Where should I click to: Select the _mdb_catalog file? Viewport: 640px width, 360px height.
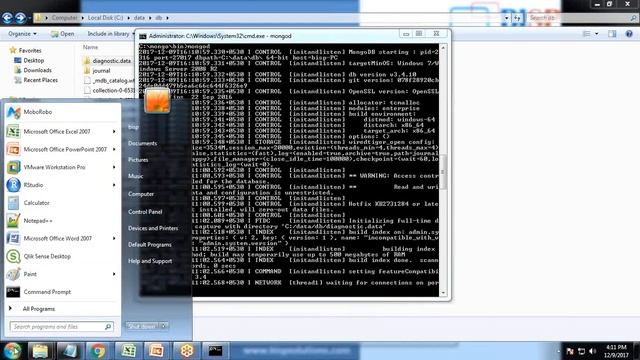tap(109, 80)
